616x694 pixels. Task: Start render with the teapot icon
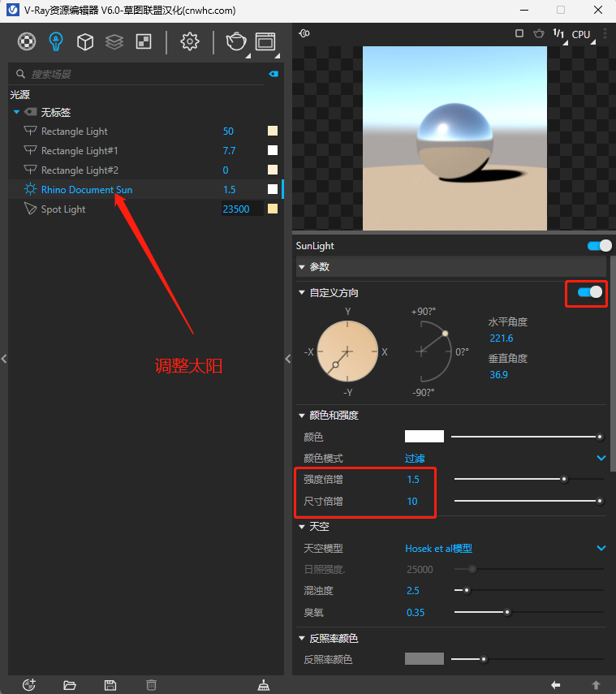pyautogui.click(x=235, y=41)
